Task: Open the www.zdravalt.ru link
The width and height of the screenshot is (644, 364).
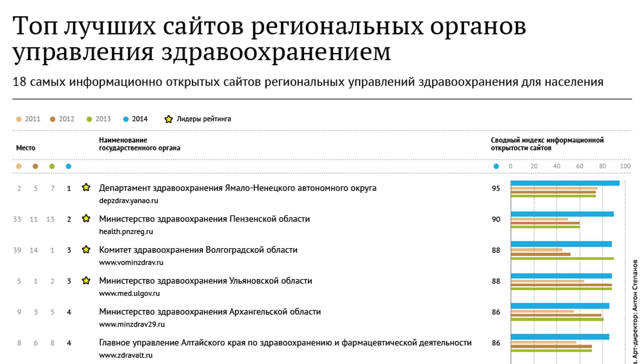Action: pyautogui.click(x=126, y=355)
